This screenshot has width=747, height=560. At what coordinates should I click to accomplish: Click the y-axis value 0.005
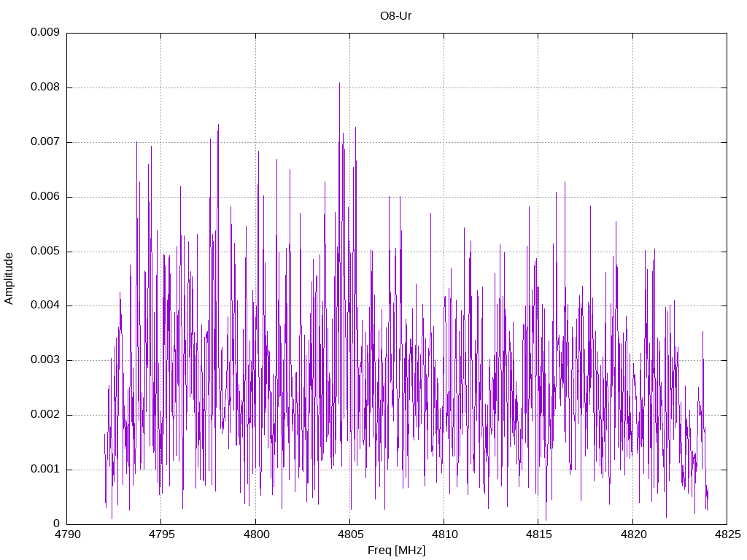click(x=45, y=251)
